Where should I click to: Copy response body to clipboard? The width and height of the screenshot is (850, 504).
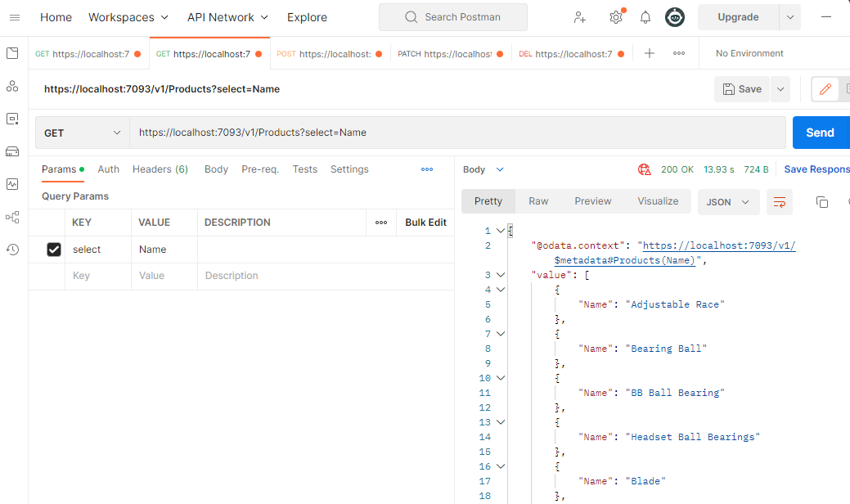(822, 202)
